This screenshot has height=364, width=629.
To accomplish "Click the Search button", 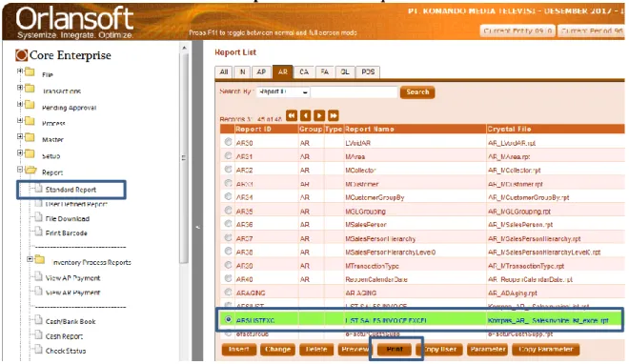I will click(x=417, y=92).
